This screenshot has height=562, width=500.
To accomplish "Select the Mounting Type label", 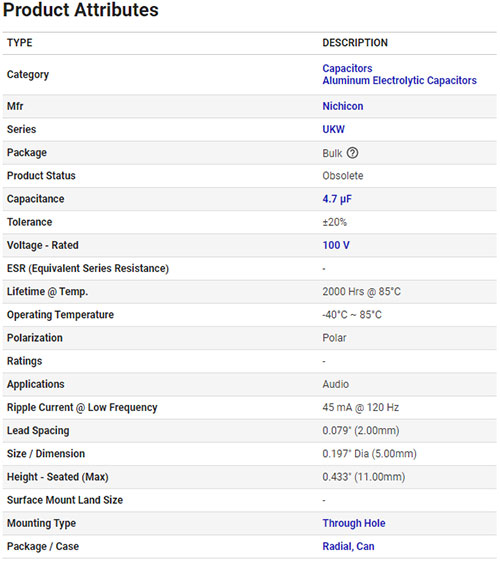I will point(42,523).
